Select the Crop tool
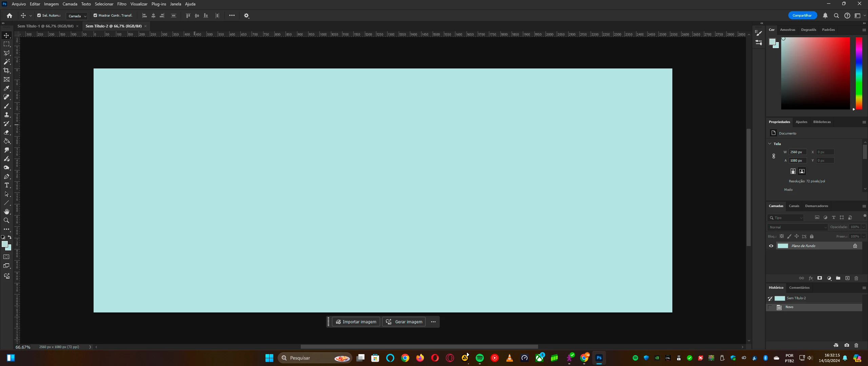Viewport: 868px width, 366px height. [6, 70]
